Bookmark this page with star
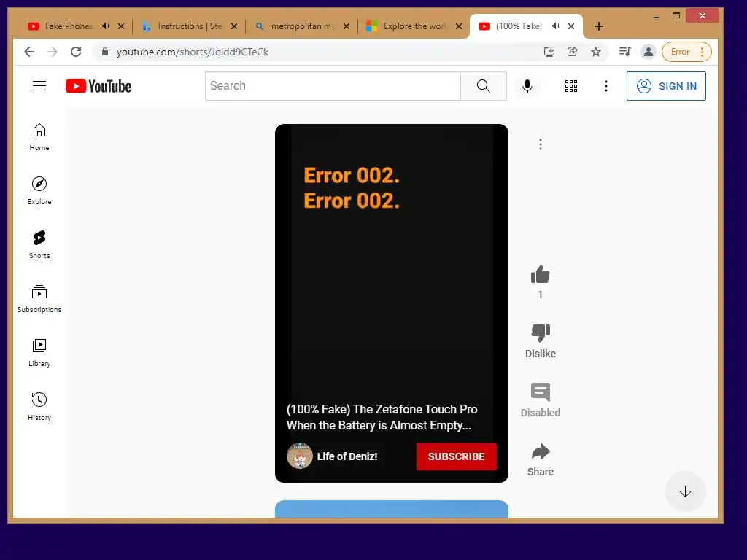Image resolution: width=747 pixels, height=560 pixels. (595, 52)
